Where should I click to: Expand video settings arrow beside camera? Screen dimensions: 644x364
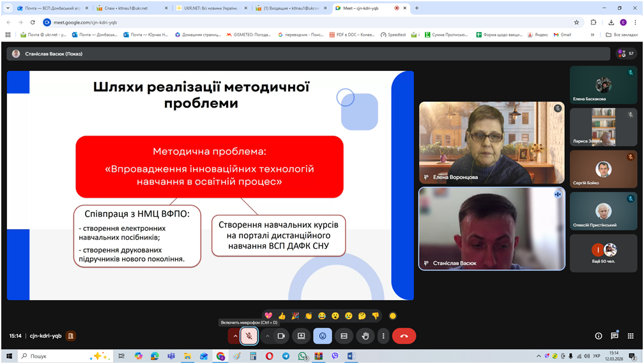(267, 336)
